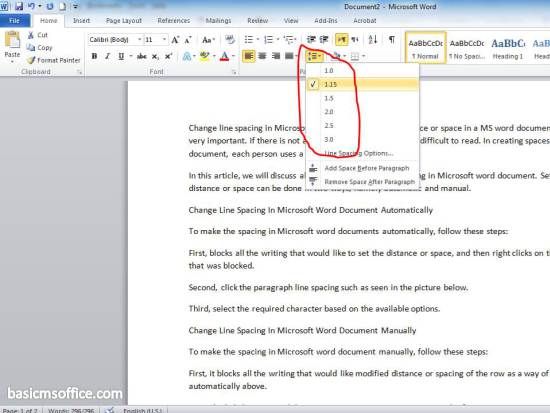Apply the No Spacing style
Viewport: 550px width, 413px height.
(467, 48)
